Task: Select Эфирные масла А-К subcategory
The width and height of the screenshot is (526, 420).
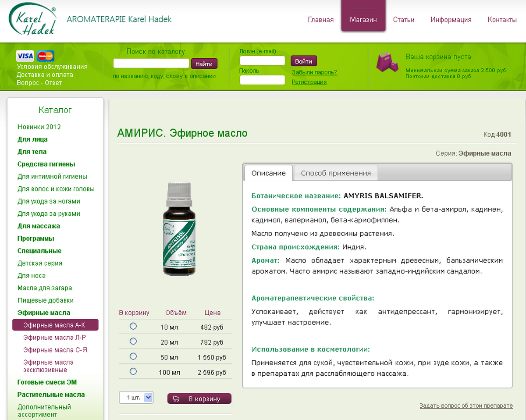Action: point(55,325)
